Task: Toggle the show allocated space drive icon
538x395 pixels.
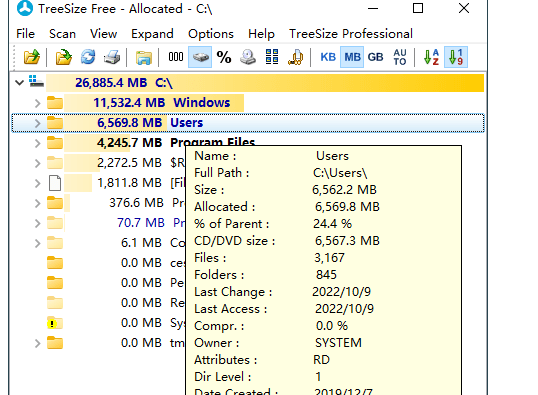Action: [x=200, y=57]
